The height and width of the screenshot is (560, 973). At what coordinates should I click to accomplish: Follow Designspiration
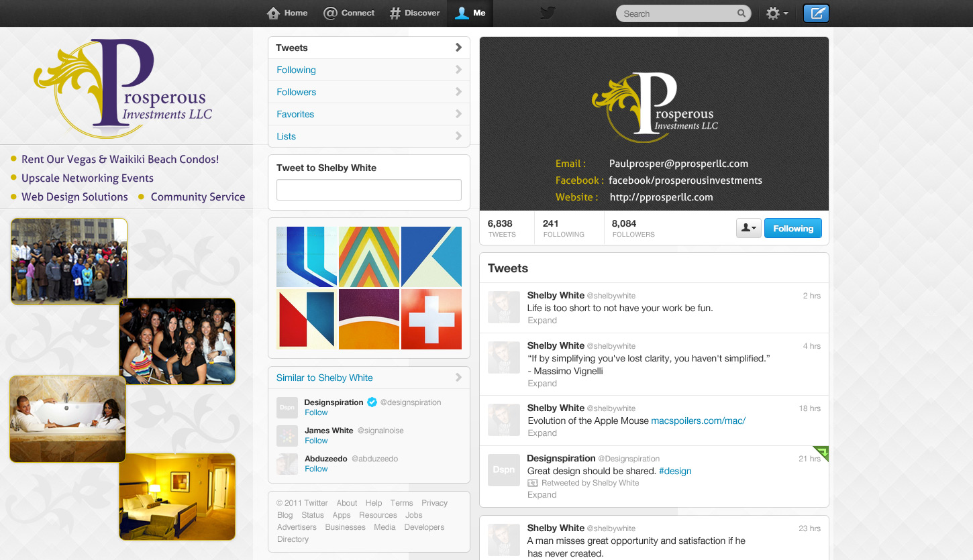[x=316, y=412]
